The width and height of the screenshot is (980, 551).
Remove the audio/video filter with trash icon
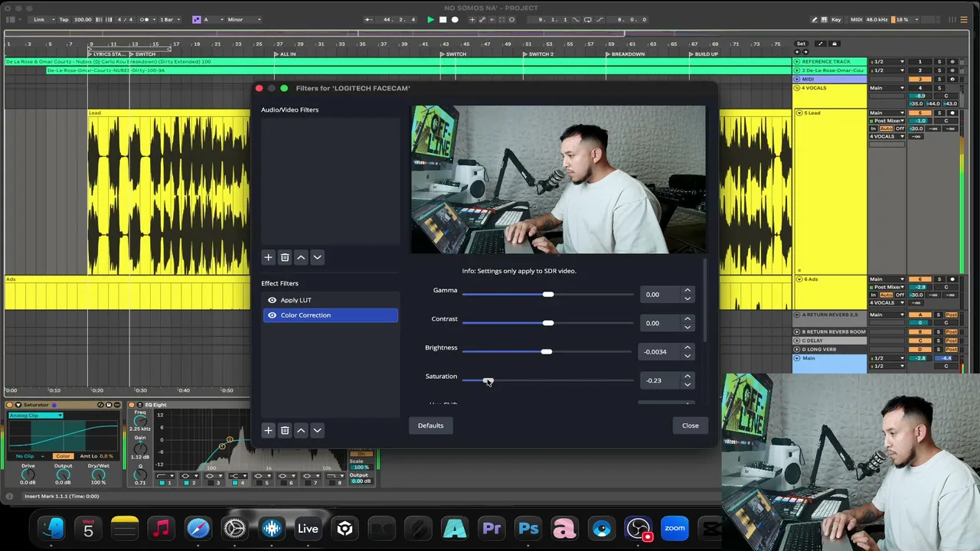click(285, 257)
